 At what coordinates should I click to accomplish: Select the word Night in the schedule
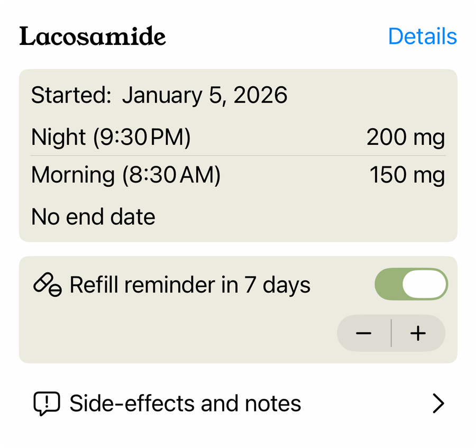coord(58,138)
